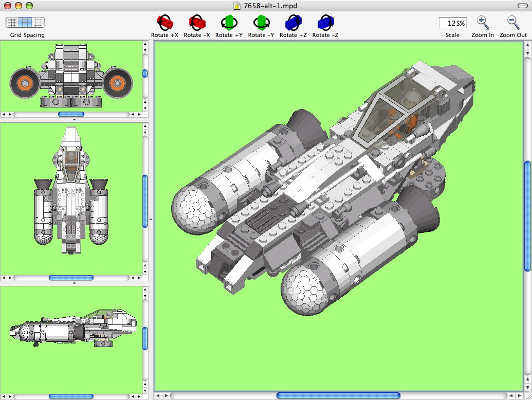Select medium grid spacing segment
The image size is (532, 400).
point(25,23)
